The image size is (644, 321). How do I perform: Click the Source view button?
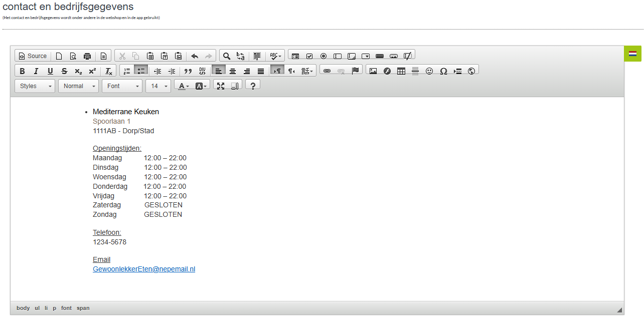pyautogui.click(x=33, y=56)
